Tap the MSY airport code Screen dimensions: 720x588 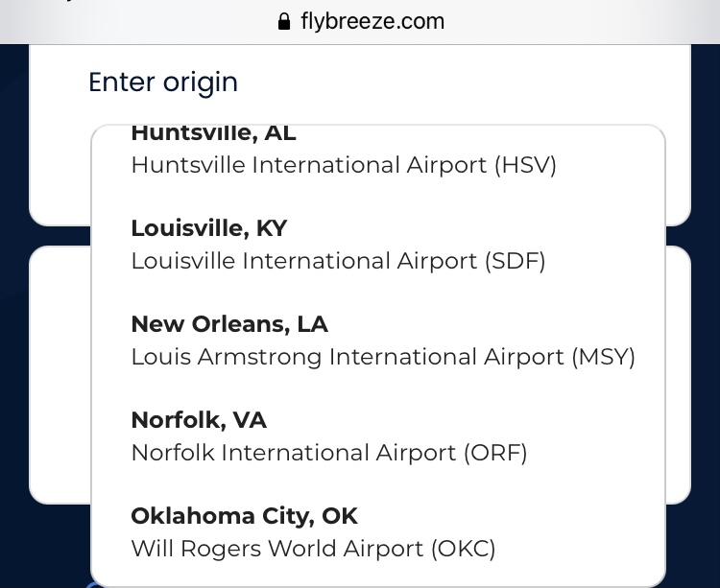(x=604, y=357)
